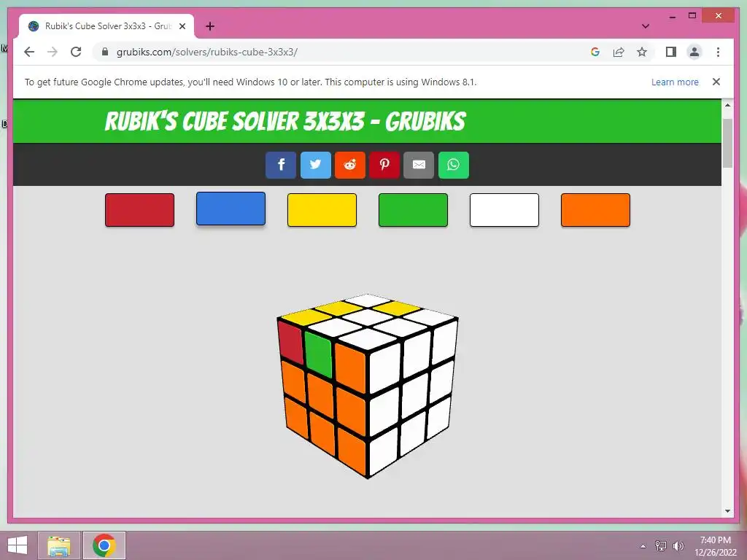The image size is (747, 560).
Task: Pick the blue color swatch
Action: point(231,209)
